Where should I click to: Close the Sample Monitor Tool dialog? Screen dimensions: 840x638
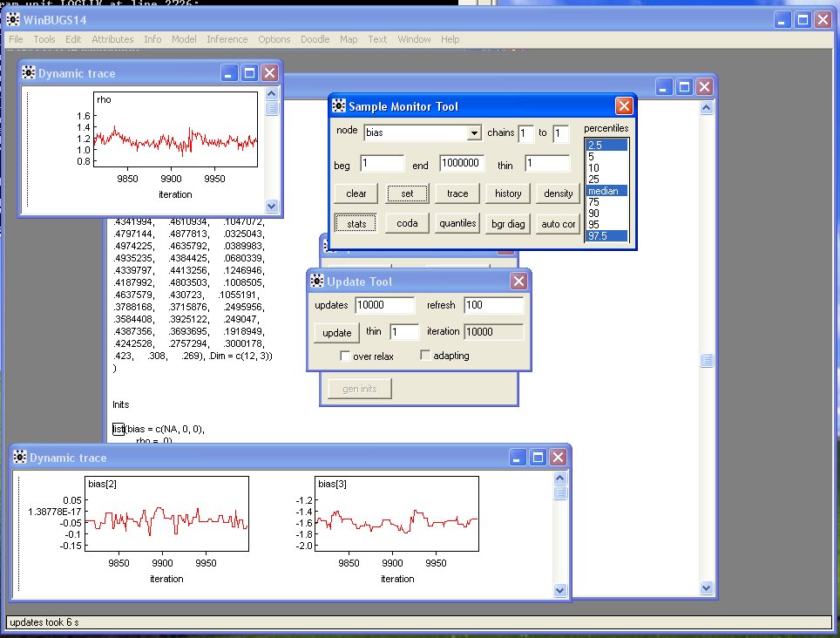coord(624,106)
